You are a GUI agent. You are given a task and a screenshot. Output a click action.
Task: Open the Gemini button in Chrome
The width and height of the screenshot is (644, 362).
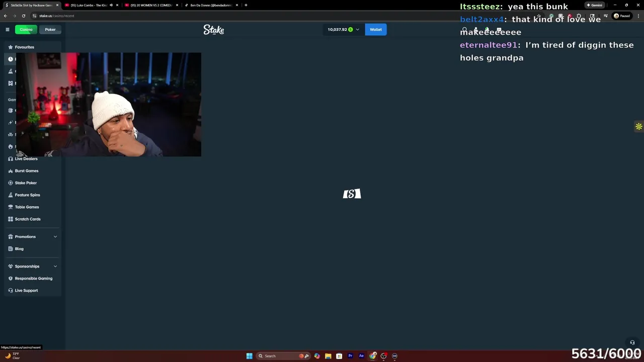point(594,5)
